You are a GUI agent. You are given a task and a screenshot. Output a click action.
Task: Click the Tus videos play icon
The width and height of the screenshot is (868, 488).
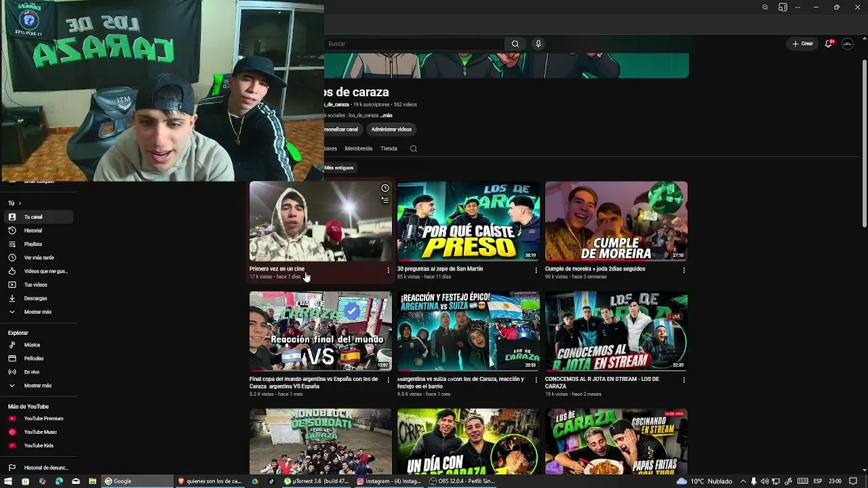[x=12, y=285]
